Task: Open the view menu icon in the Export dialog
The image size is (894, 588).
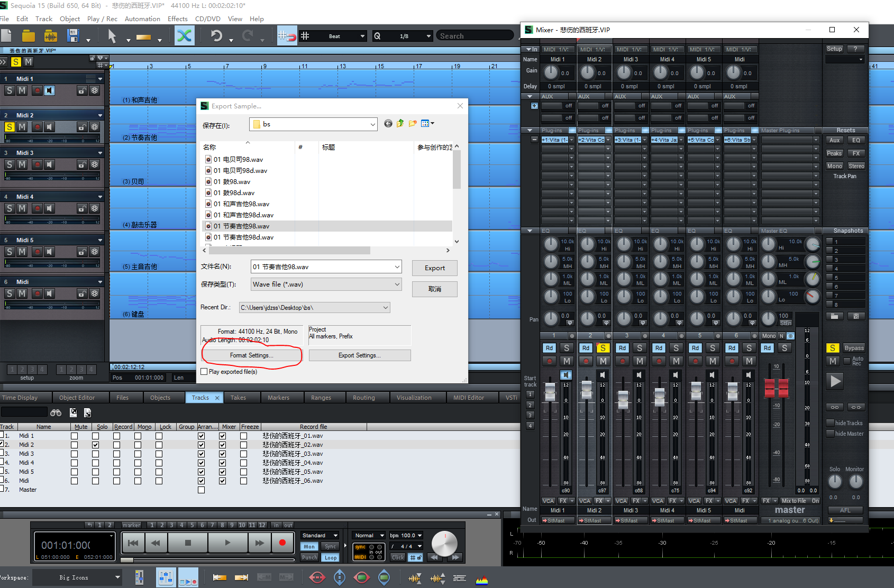Action: point(427,124)
